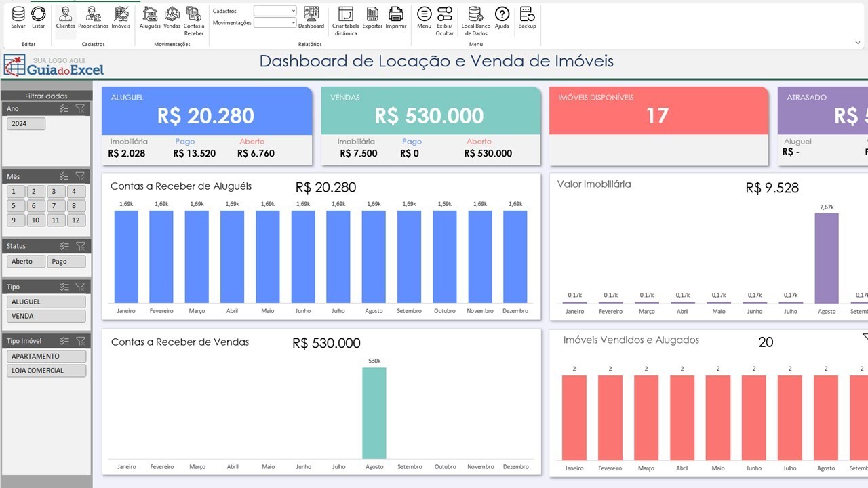Open the Ajuda help icon

click(x=502, y=18)
